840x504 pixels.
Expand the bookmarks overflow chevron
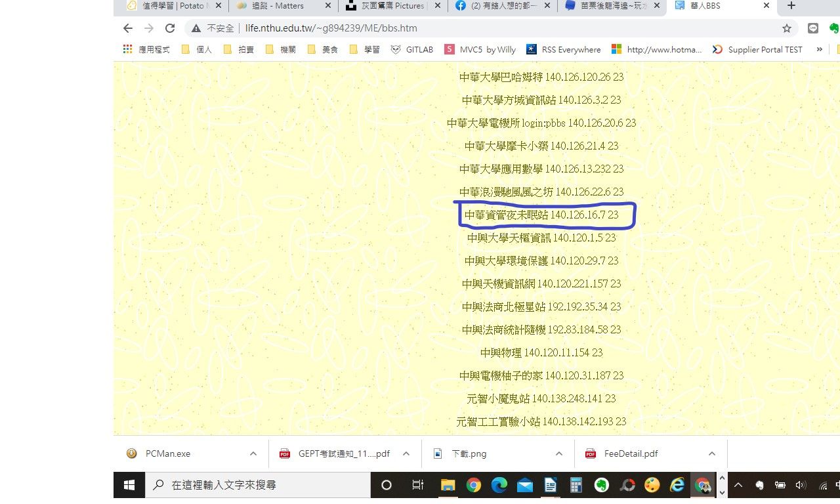pos(820,49)
